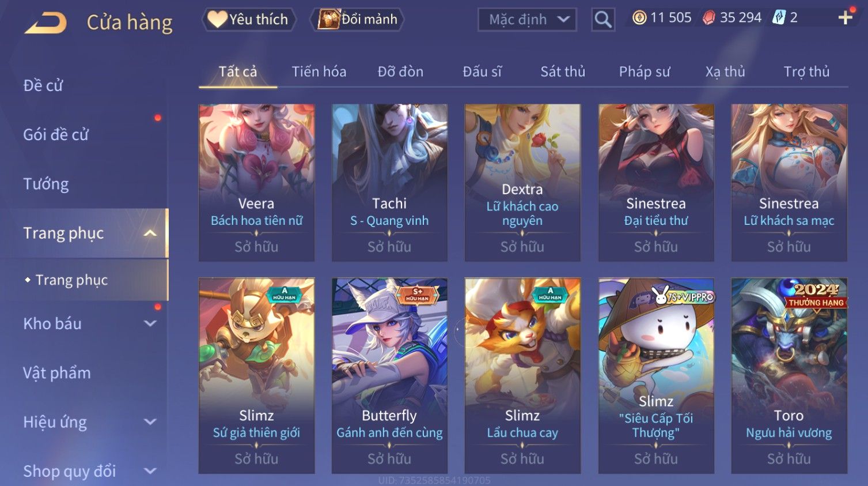
Task: Select the Tiến hóa tab
Action: 319,71
